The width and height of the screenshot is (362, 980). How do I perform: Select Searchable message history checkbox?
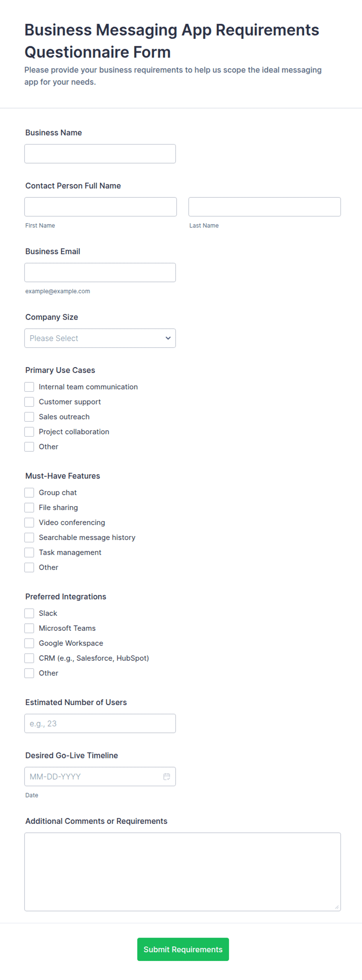tap(29, 537)
